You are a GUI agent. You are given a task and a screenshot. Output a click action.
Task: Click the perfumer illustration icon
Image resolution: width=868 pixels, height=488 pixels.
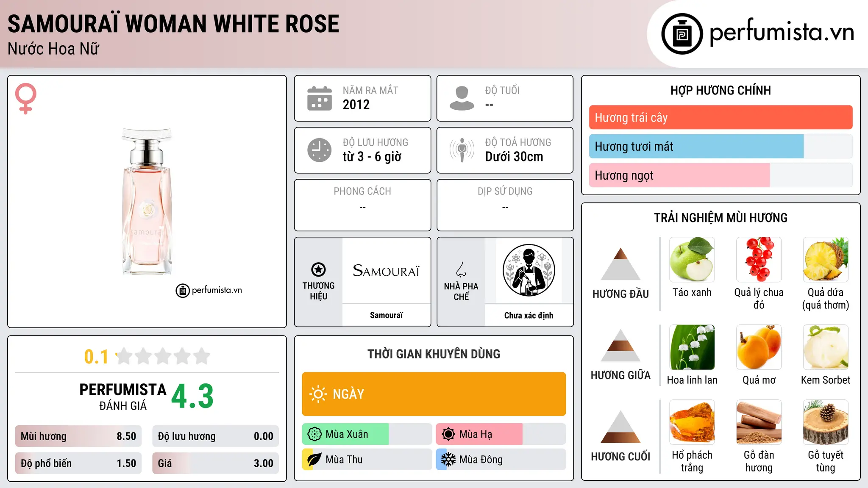click(x=529, y=270)
